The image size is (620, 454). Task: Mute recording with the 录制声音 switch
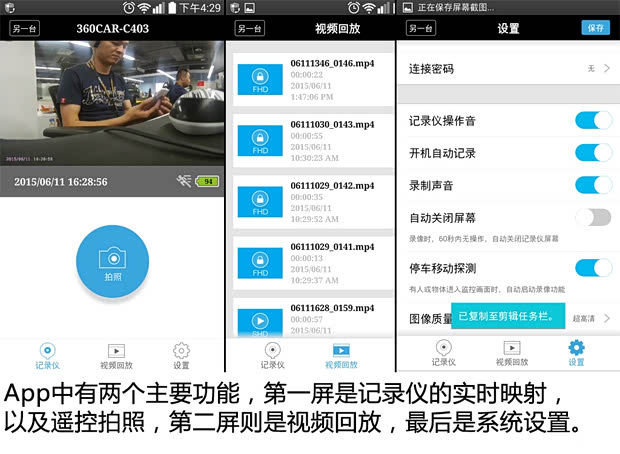593,185
